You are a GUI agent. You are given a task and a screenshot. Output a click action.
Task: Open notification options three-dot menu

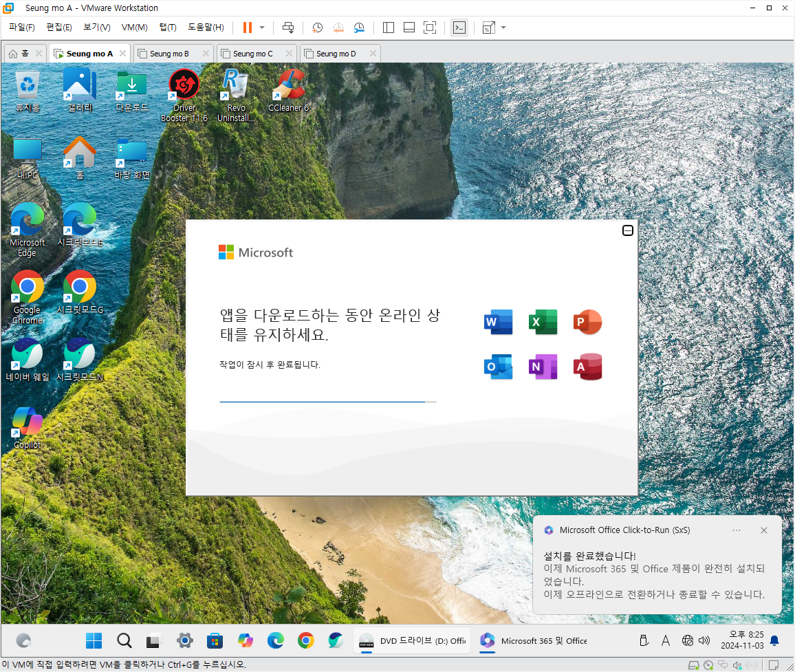(737, 530)
